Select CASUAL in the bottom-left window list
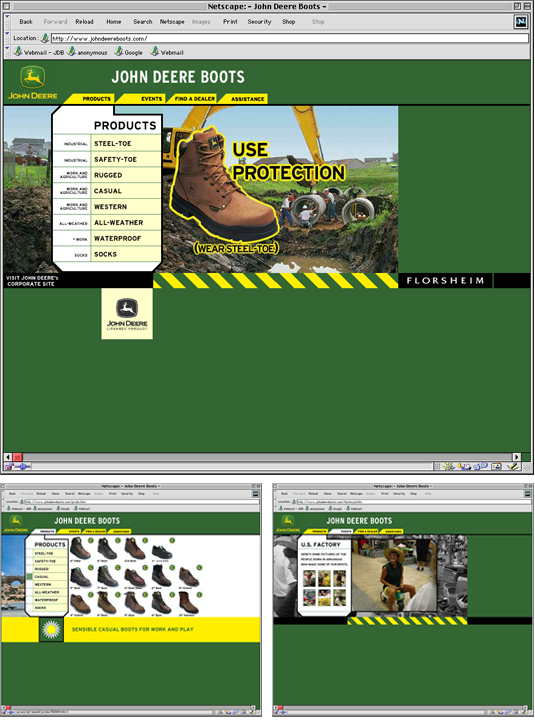 [x=41, y=577]
